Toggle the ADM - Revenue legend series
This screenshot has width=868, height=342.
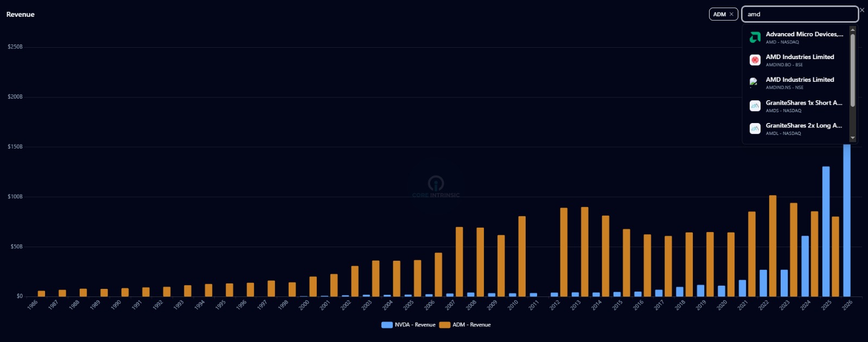(465, 325)
